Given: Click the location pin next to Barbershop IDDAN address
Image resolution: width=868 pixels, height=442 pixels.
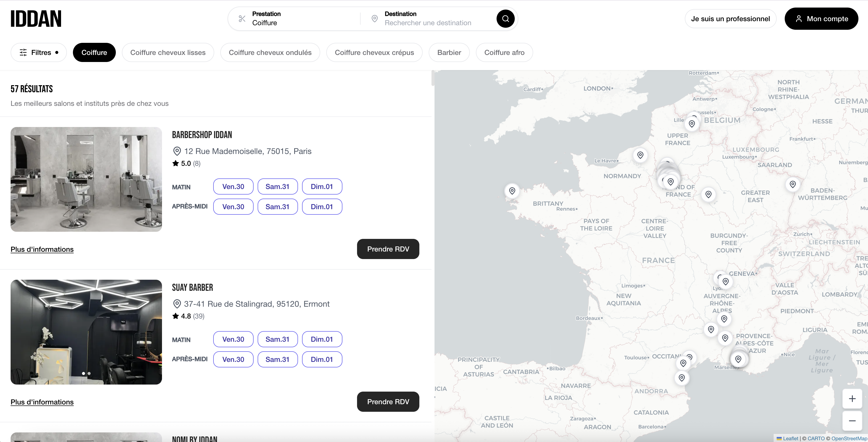Looking at the screenshot, I should 177,151.
